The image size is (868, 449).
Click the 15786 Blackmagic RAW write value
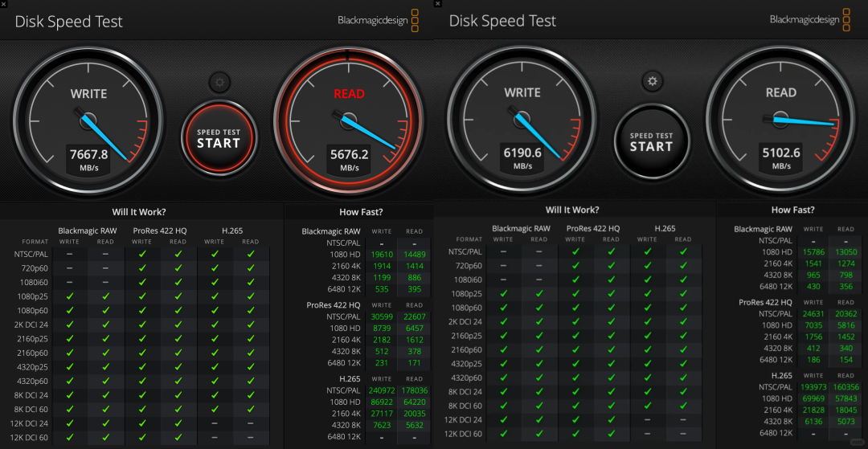point(813,252)
